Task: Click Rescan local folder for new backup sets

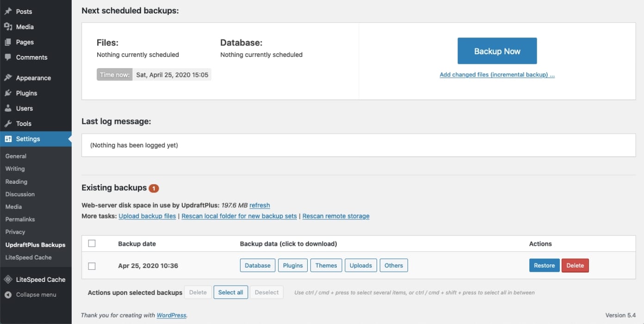Action: pos(239,216)
